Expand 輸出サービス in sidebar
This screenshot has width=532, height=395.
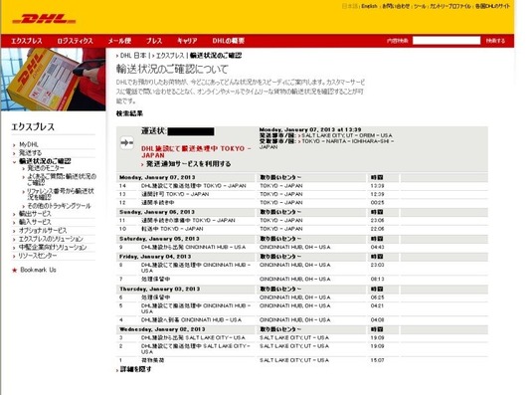pyautogui.click(x=35, y=214)
